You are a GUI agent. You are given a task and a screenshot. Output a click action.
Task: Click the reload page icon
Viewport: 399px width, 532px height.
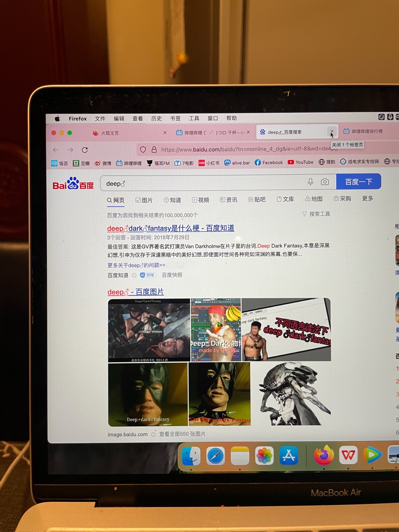pyautogui.click(x=85, y=150)
